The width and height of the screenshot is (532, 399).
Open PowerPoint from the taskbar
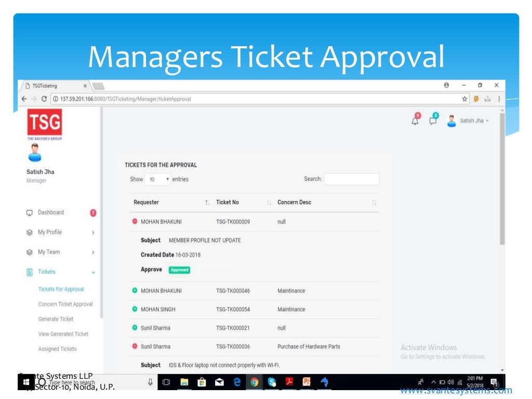pos(307,382)
